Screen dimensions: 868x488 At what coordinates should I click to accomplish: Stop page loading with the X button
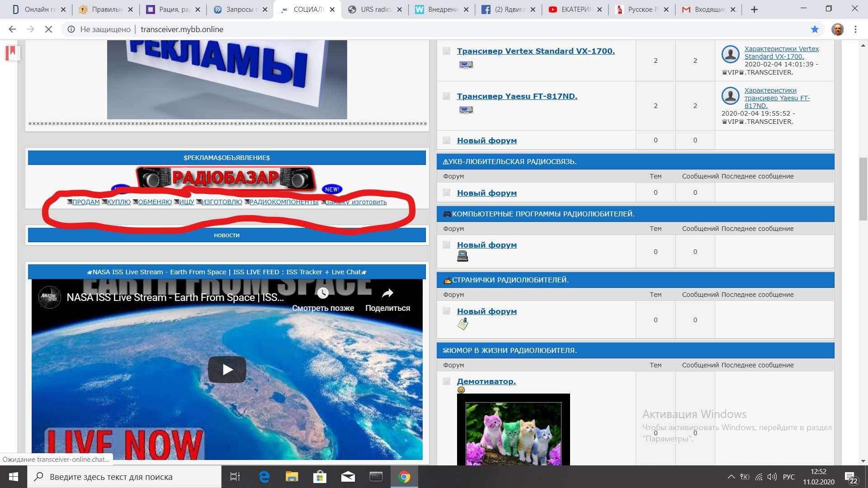coord(48,29)
